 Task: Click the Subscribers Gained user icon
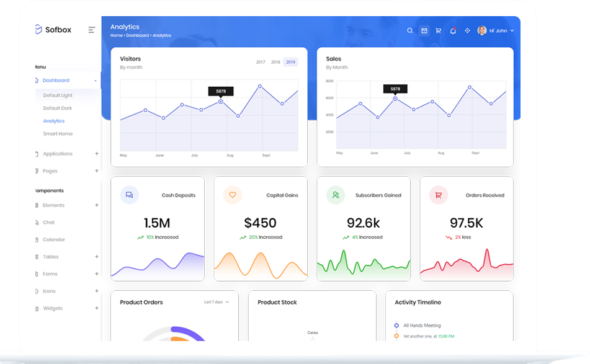click(336, 195)
